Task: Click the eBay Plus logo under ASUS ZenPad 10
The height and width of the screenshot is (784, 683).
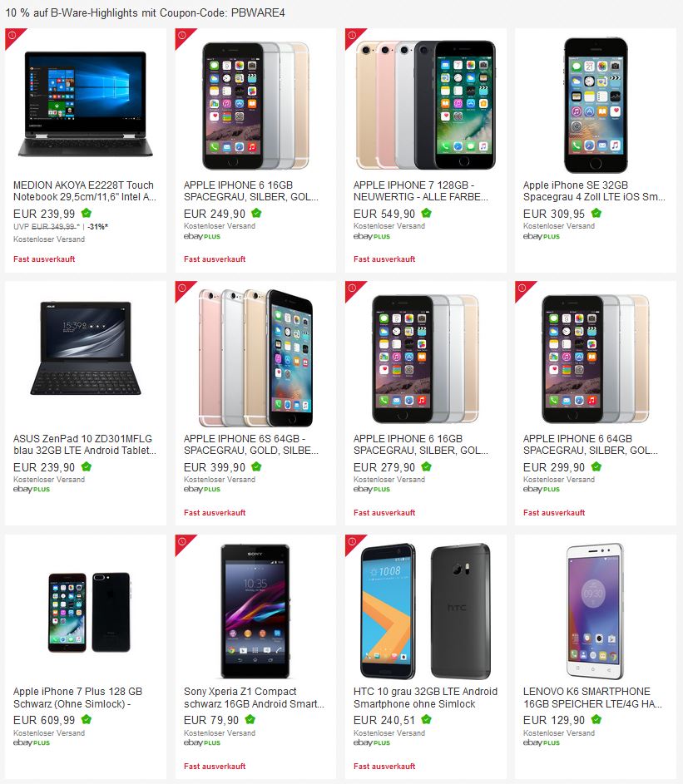Action: point(32,490)
